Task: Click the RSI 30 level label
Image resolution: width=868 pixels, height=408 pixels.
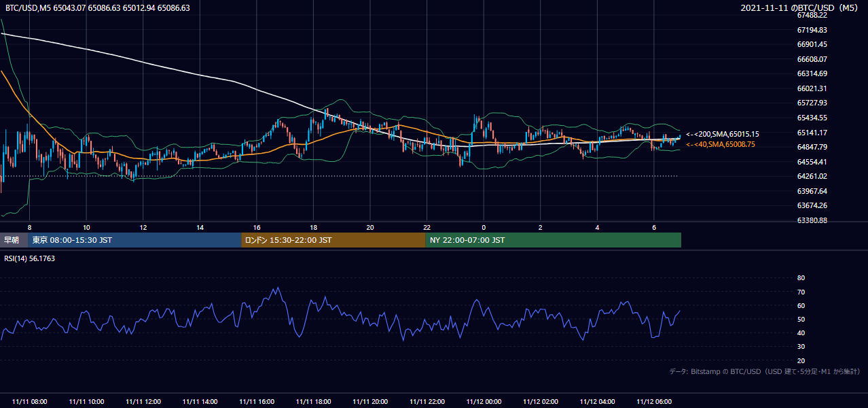Action: [x=801, y=347]
